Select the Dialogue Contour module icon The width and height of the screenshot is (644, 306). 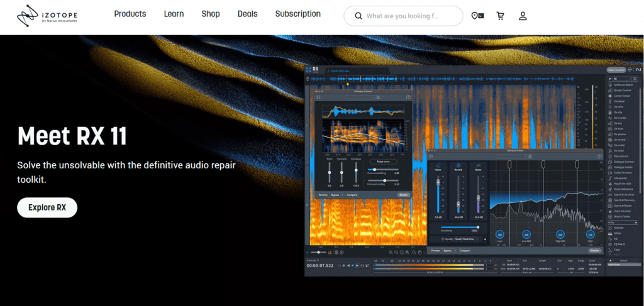pyautogui.click(x=610, y=161)
